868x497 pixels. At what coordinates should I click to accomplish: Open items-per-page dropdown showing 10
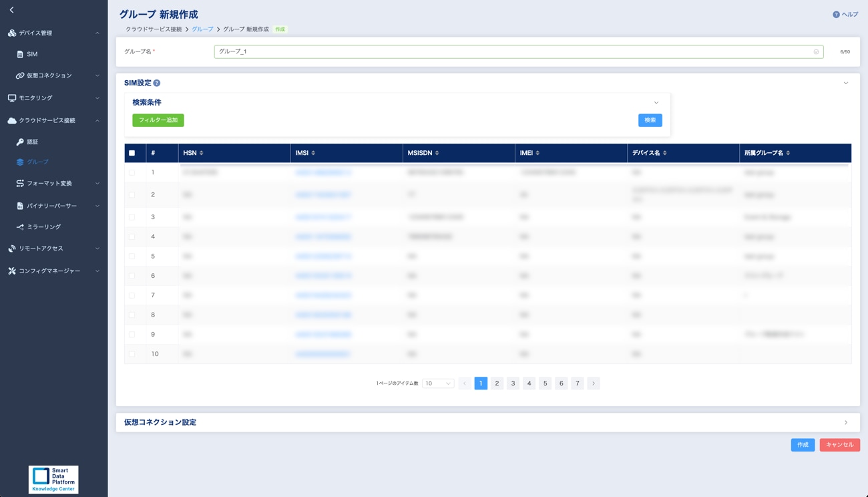pos(438,384)
